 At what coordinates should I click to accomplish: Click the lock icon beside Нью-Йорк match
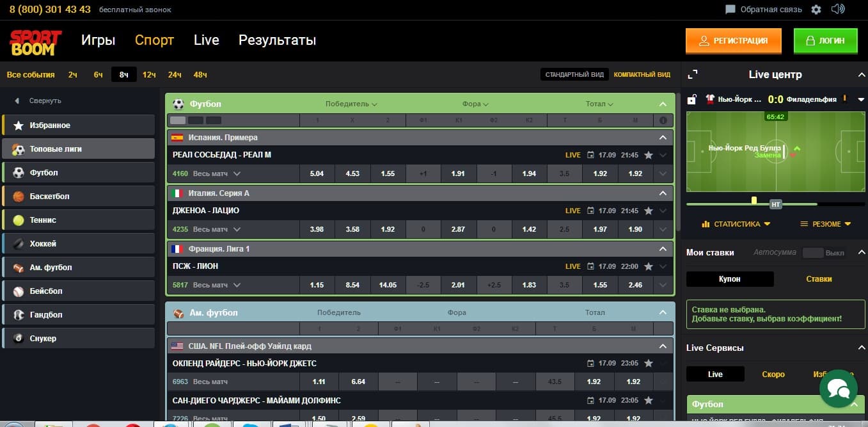coord(691,99)
